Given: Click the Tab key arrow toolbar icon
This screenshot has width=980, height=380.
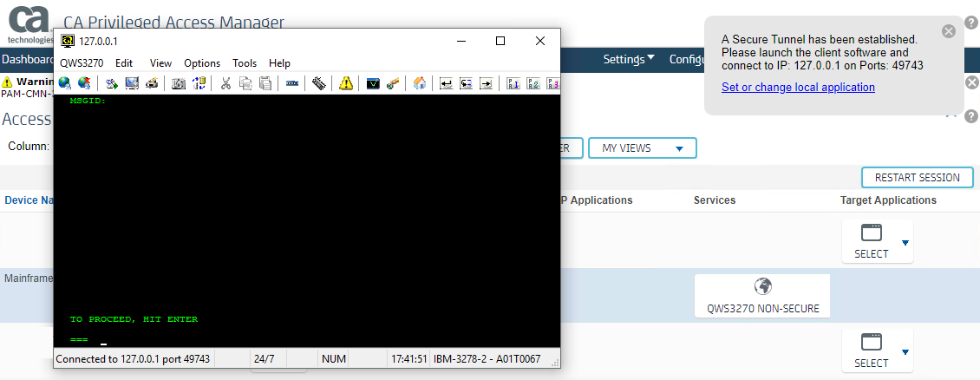Looking at the screenshot, I should (487, 83).
